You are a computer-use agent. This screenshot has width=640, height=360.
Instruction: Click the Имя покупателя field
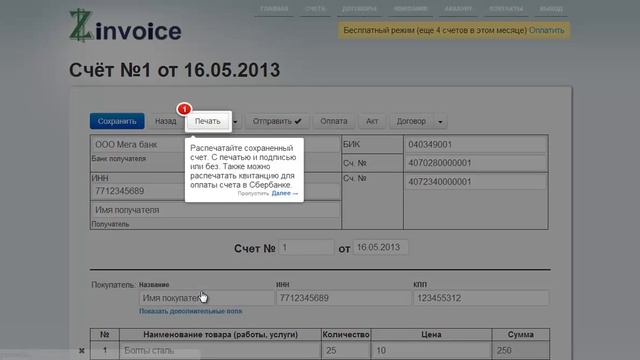207,298
